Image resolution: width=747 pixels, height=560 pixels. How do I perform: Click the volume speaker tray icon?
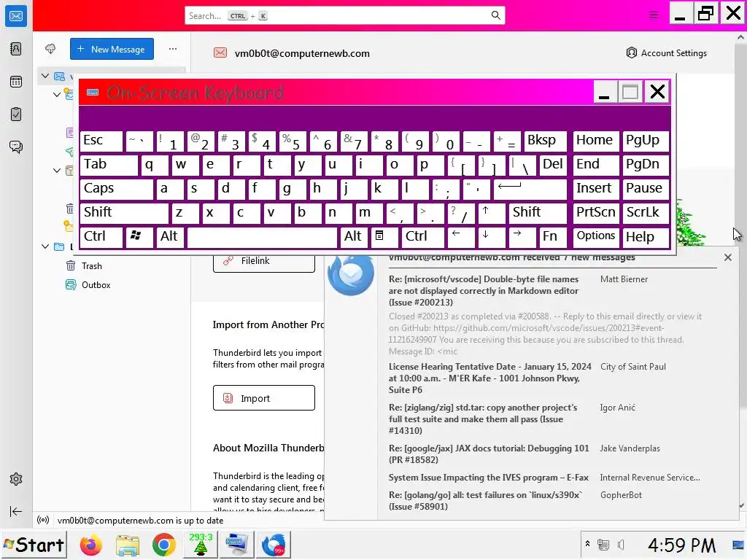click(x=621, y=545)
